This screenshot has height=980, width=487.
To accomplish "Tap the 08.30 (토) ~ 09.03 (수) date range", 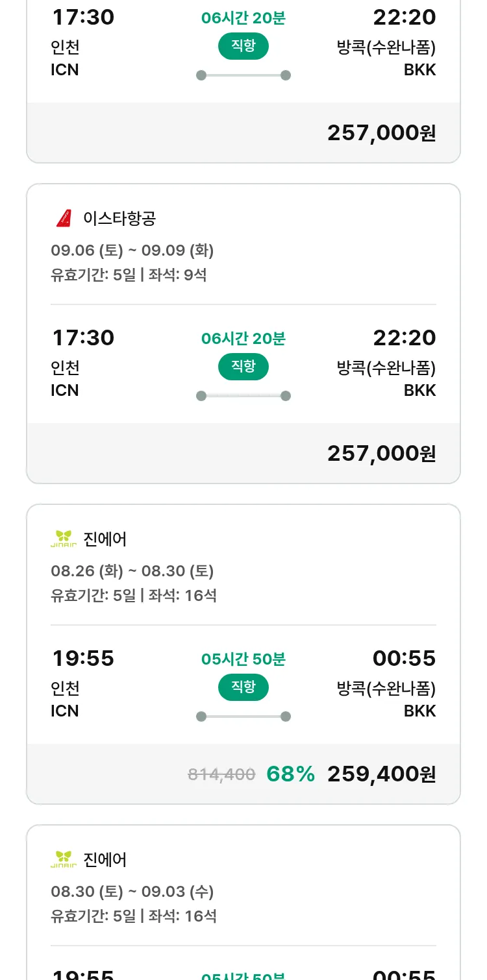I will click(x=132, y=892).
